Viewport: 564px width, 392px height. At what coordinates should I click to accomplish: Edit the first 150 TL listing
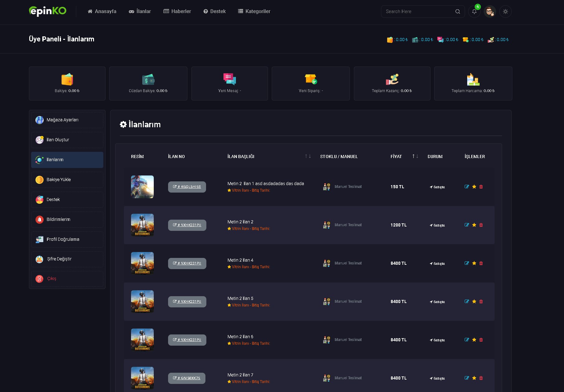(467, 187)
